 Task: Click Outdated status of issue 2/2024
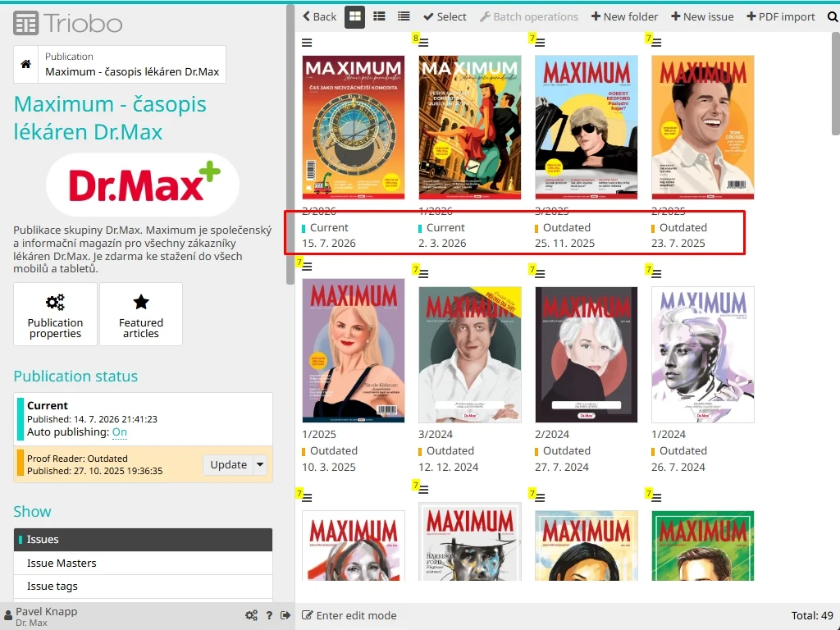coord(566,451)
